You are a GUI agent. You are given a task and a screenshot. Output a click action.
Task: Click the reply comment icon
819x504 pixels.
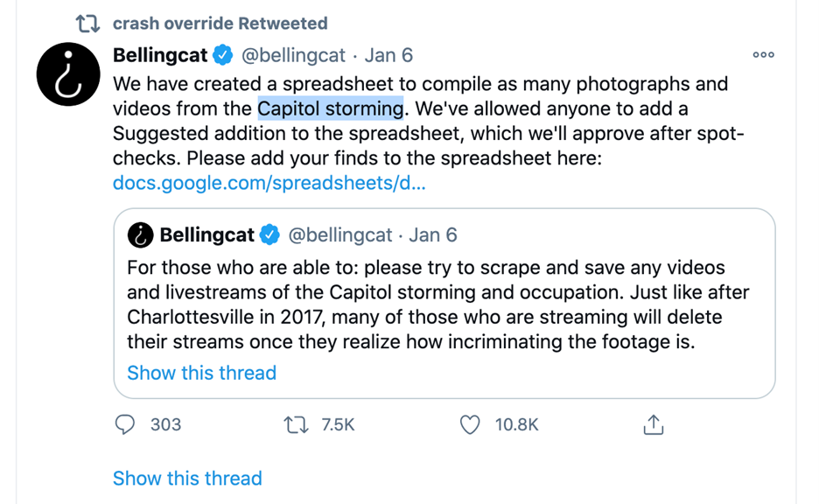point(125,425)
